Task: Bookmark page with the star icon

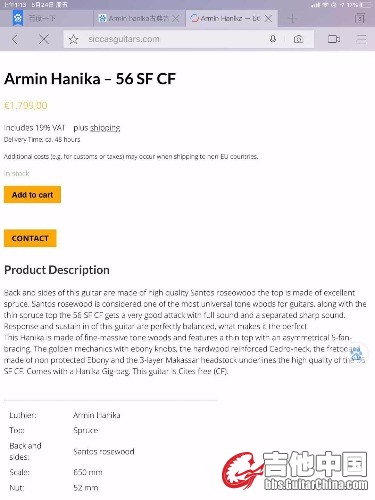Action: (x=73, y=39)
